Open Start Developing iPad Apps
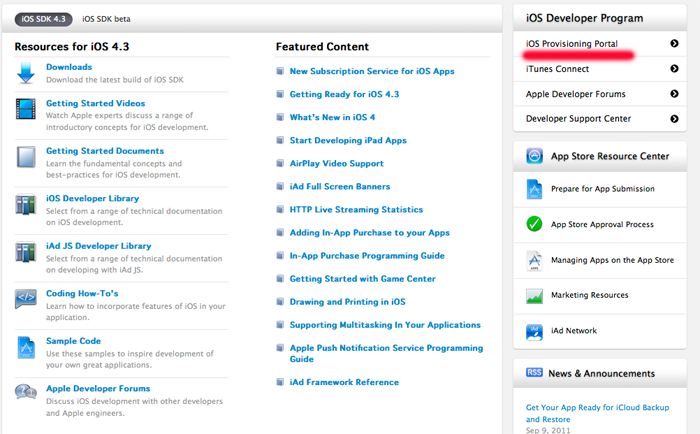The width and height of the screenshot is (700, 434). coord(348,140)
